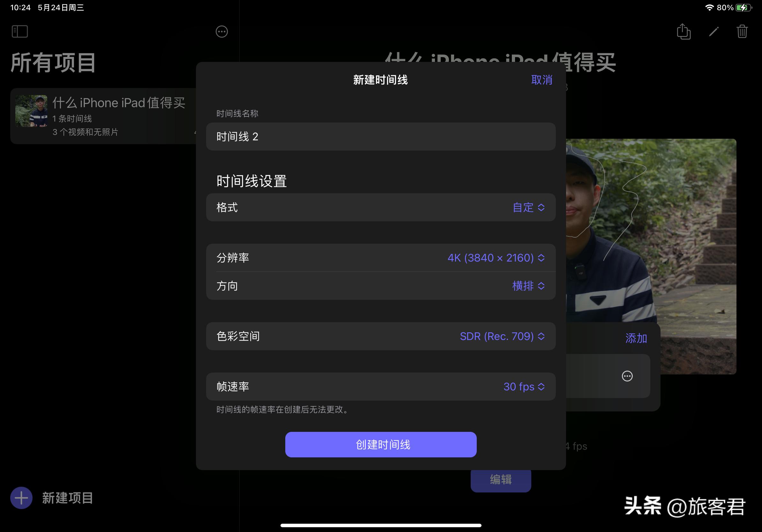Open the sidebar panel toggle
762x532 pixels.
point(19,32)
